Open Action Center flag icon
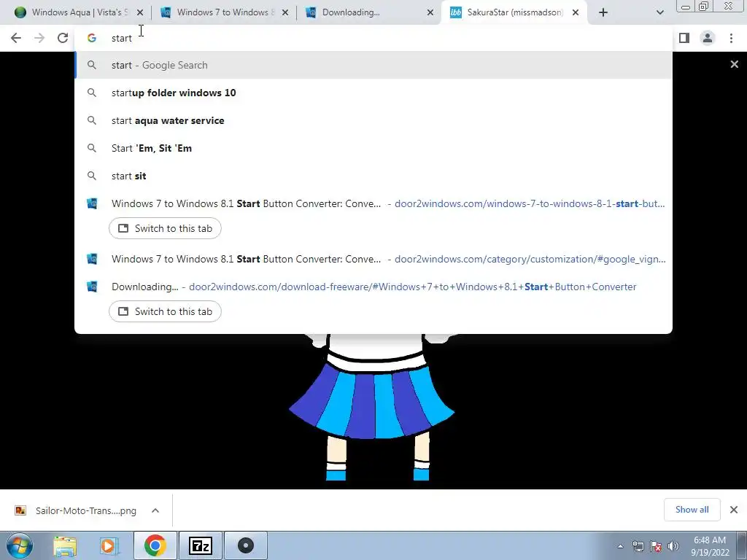The height and width of the screenshot is (560, 747). point(656,546)
